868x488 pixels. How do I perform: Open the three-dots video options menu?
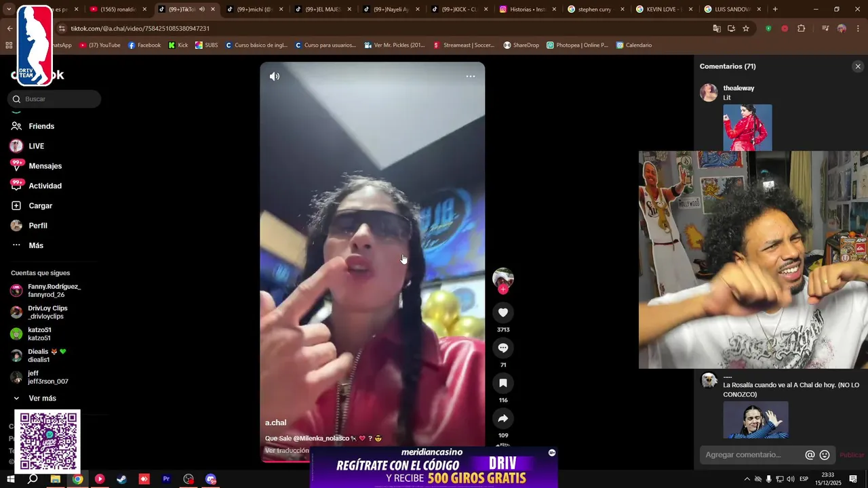[x=471, y=77]
